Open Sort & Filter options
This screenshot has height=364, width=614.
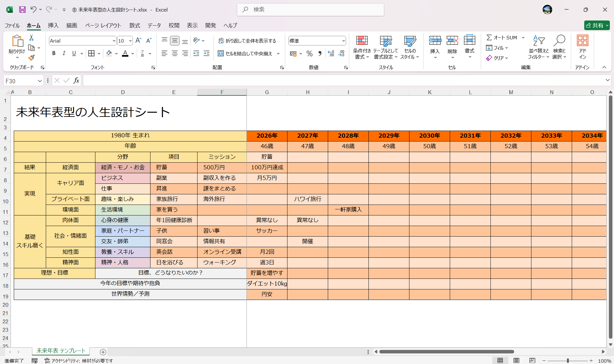click(x=539, y=47)
